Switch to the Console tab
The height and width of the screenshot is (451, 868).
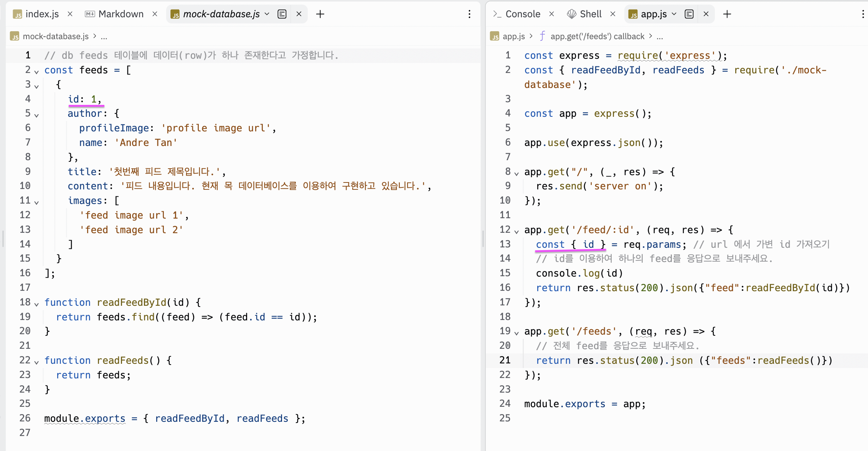(x=522, y=14)
